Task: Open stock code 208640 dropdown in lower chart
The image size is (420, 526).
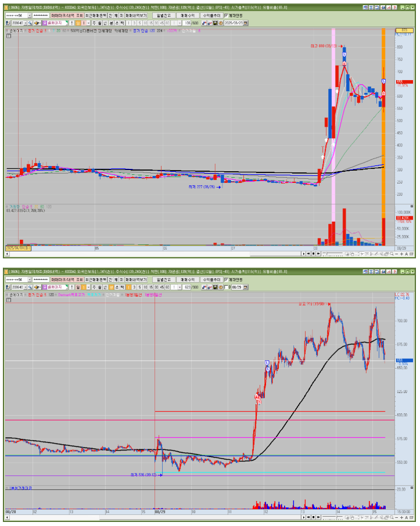Action: [x=26, y=287]
